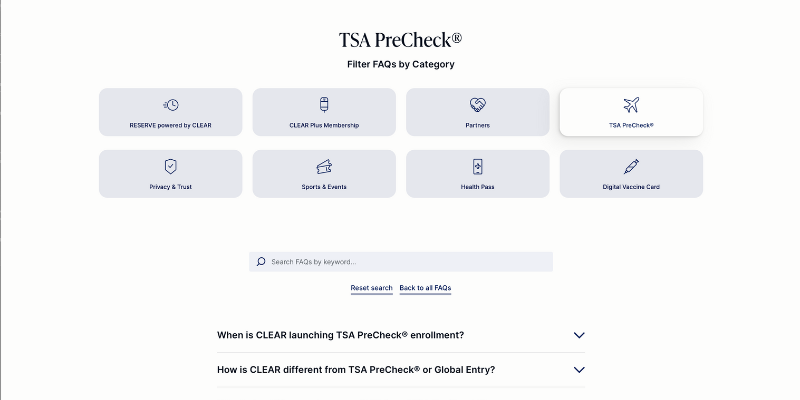Click the Privacy & Trust shield icon
Viewport: 800px width, 400px height.
tap(170, 166)
